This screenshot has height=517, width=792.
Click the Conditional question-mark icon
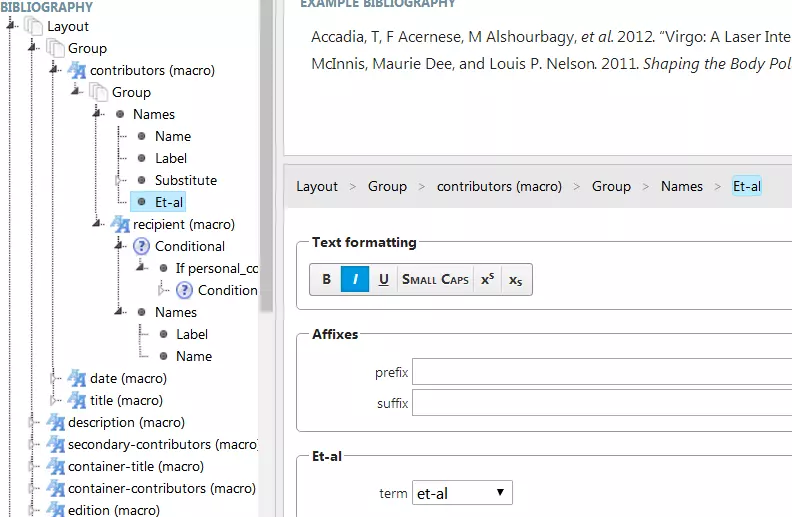(141, 247)
